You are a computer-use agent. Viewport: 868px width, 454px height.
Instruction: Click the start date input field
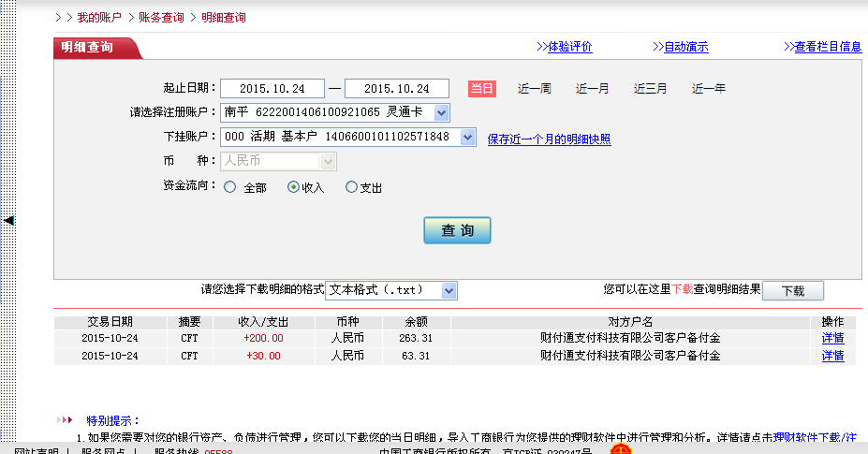(x=272, y=89)
